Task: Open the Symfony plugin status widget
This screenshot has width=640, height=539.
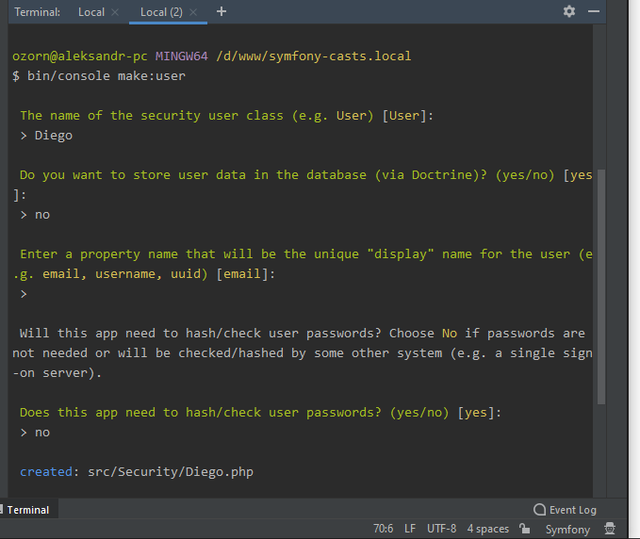Action: [x=568, y=530]
